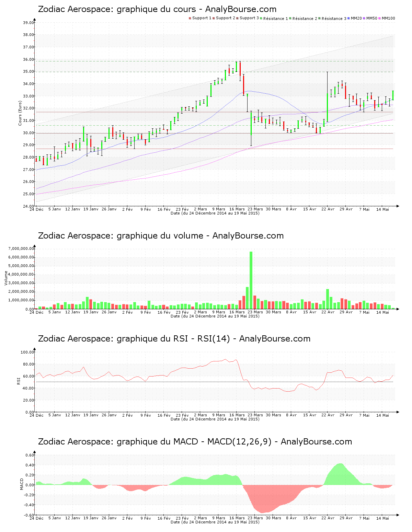Click the Résistance 1 legend entry
412x532 pixels.
274,18
